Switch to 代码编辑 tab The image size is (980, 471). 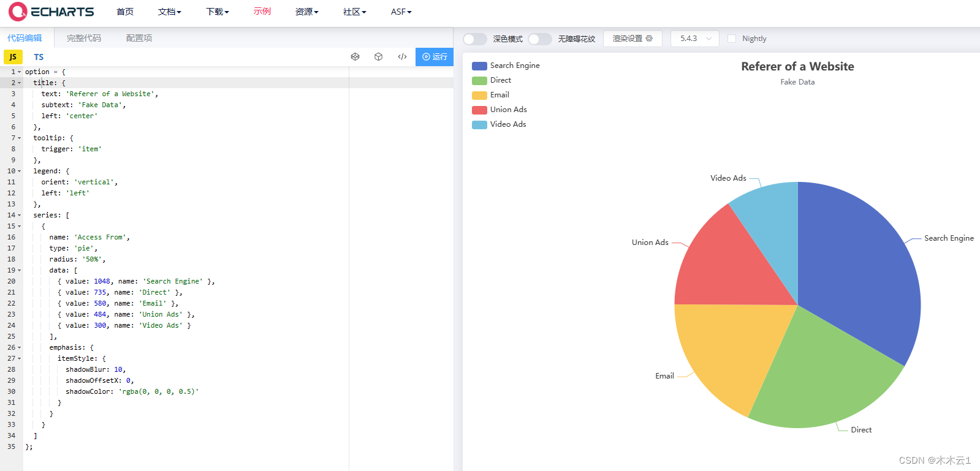pos(25,38)
